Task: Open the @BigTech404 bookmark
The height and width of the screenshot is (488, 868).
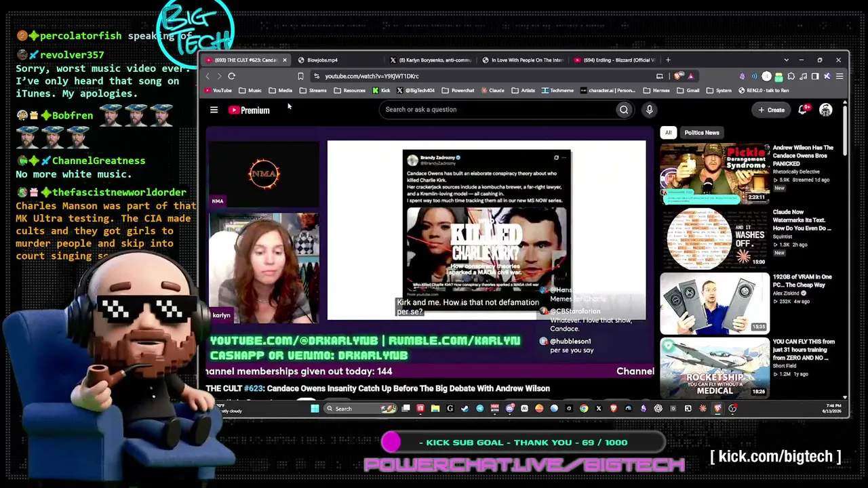Action: click(x=416, y=91)
